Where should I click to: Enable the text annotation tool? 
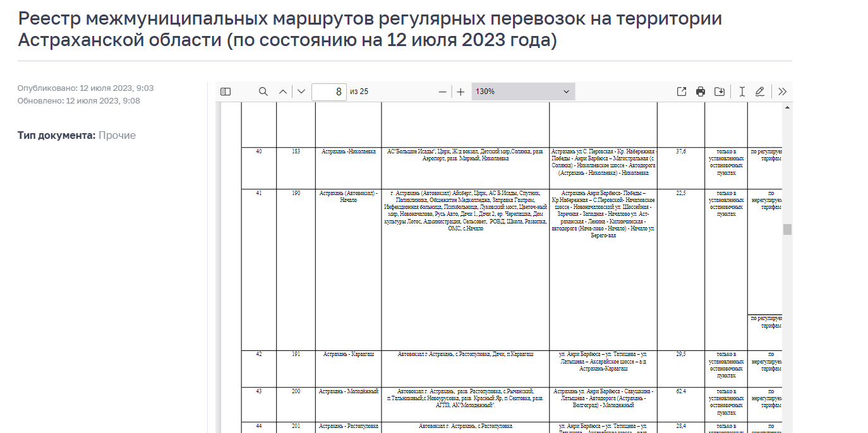742,92
